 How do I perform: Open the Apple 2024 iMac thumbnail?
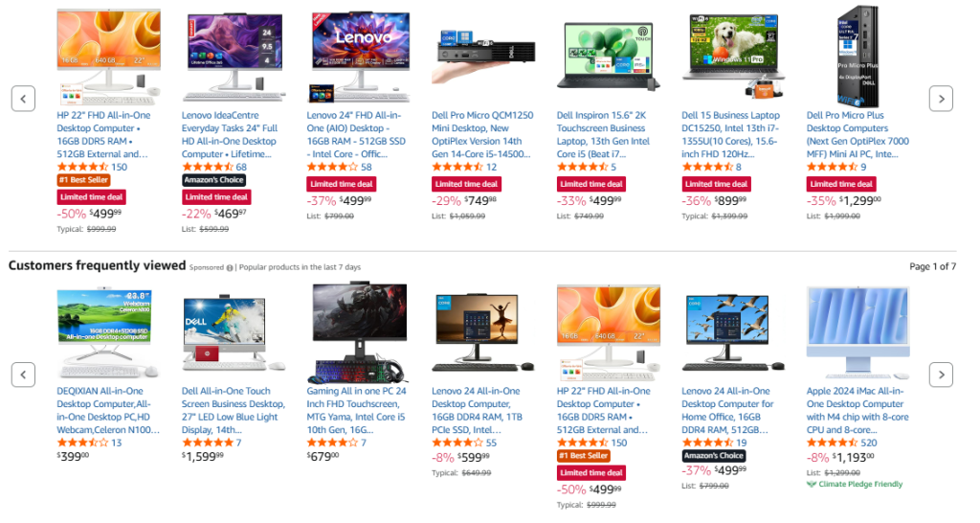tap(858, 332)
